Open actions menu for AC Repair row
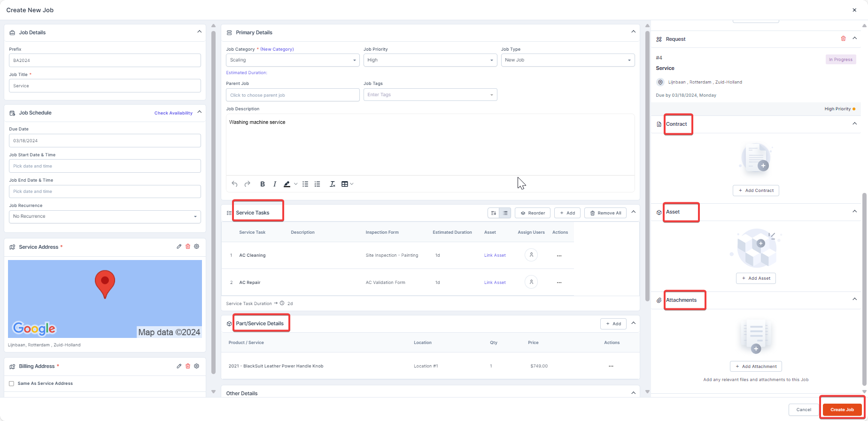868x421 pixels. [559, 283]
